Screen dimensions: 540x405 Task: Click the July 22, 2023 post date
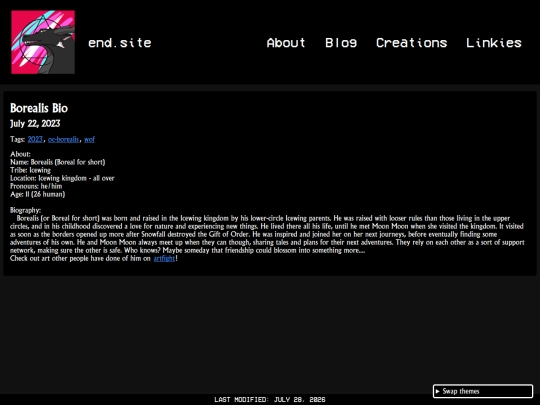click(35, 124)
